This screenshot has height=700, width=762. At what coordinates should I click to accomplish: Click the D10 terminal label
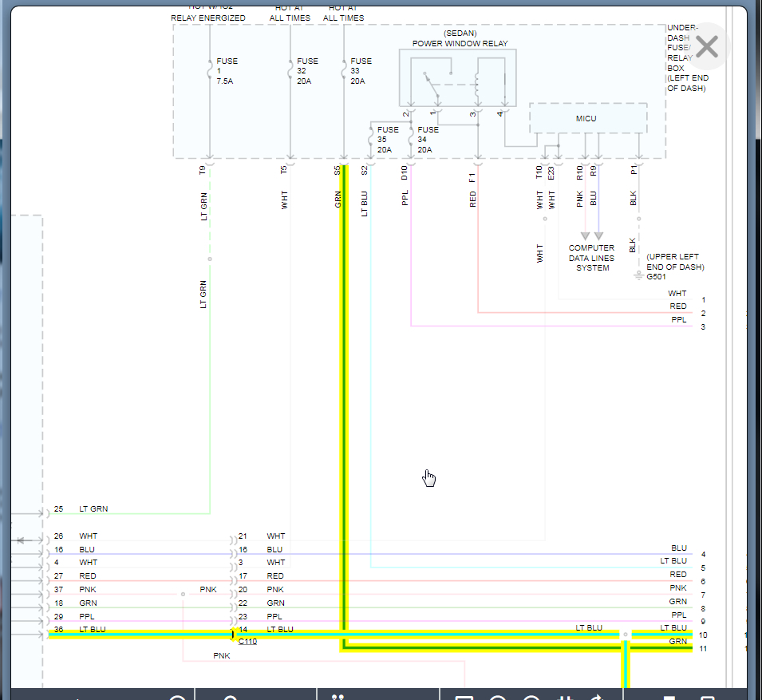pos(404,172)
